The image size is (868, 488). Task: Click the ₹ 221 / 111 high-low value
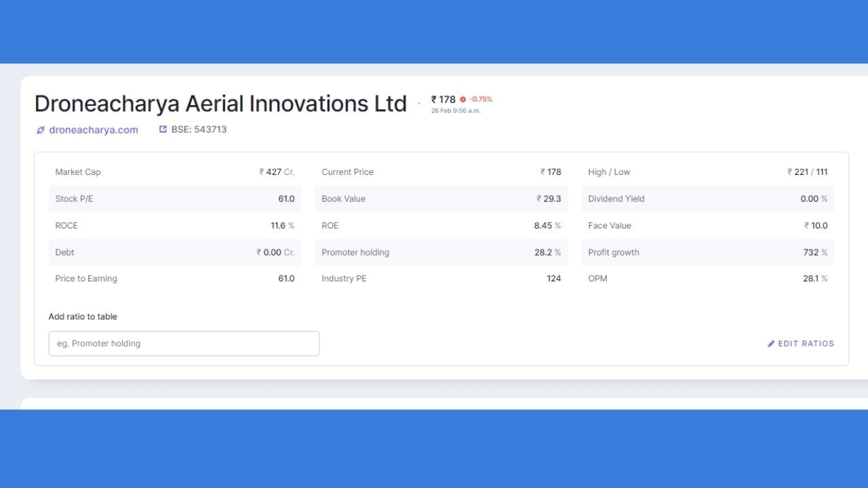(x=808, y=172)
